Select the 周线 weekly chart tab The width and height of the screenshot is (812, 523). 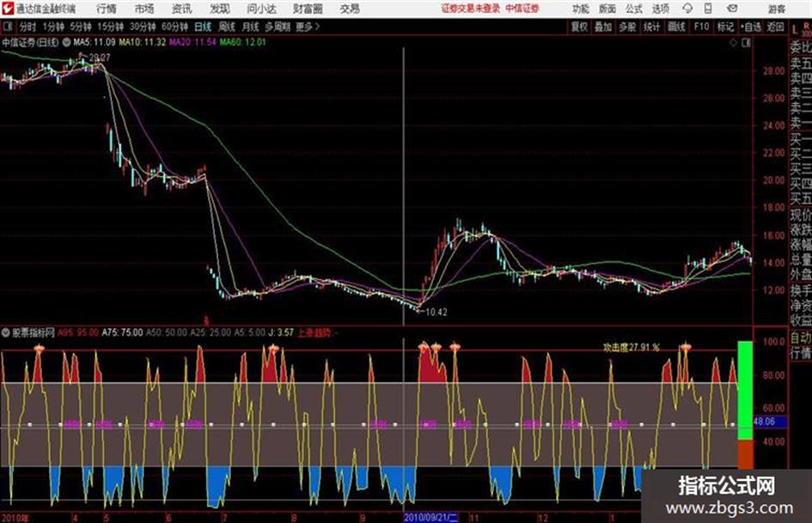pyautogui.click(x=227, y=27)
